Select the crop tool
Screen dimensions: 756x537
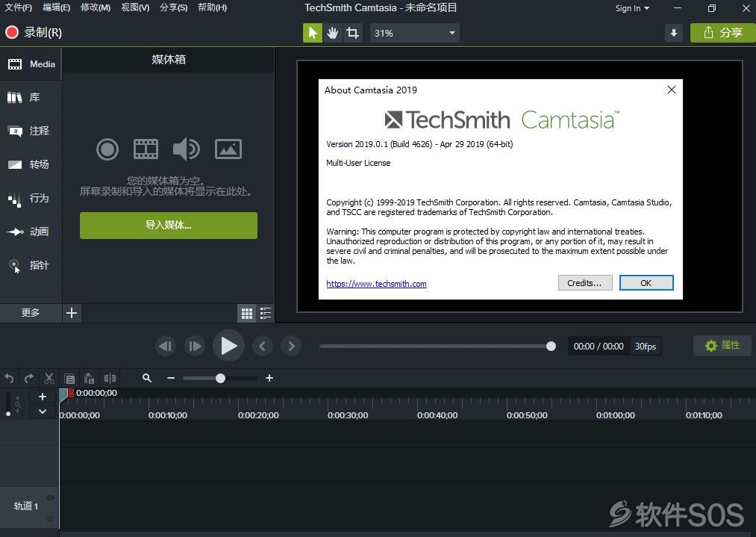coord(352,33)
